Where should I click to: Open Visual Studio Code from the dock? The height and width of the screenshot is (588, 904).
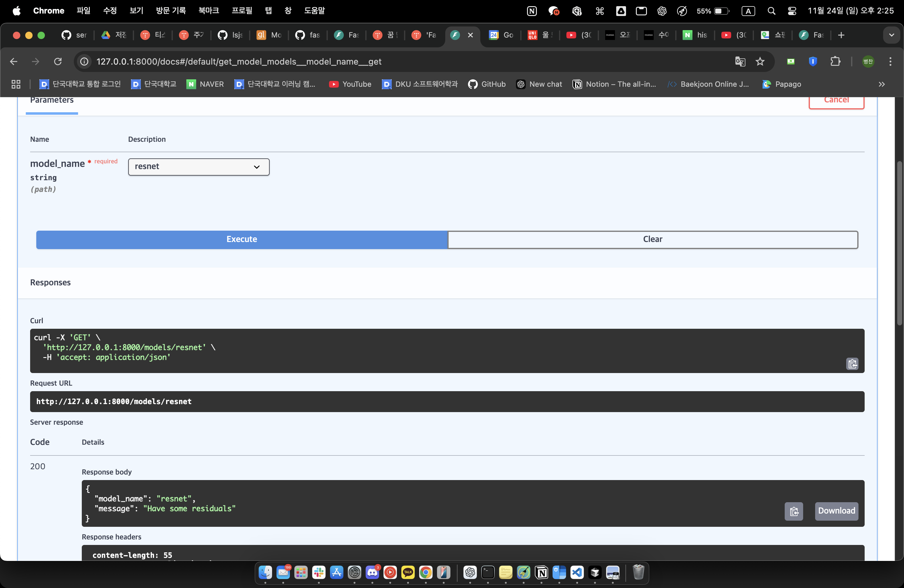pos(577,572)
